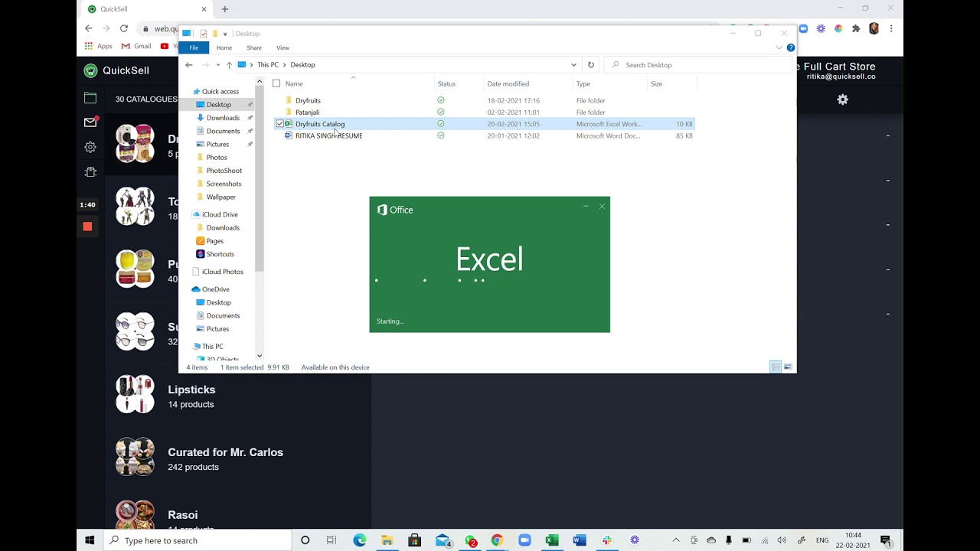This screenshot has height=551, width=980.
Task: Click the This PC breadcrumb in the address bar
Action: (x=268, y=65)
